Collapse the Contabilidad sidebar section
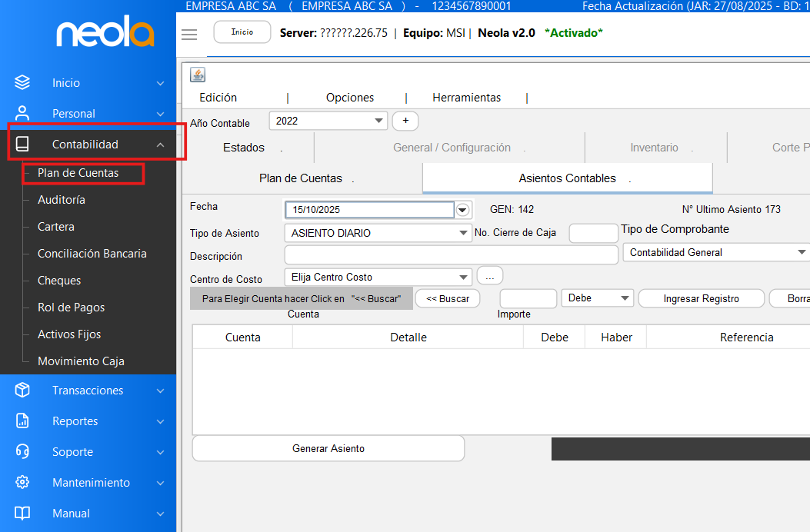The width and height of the screenshot is (810, 532). (x=160, y=145)
